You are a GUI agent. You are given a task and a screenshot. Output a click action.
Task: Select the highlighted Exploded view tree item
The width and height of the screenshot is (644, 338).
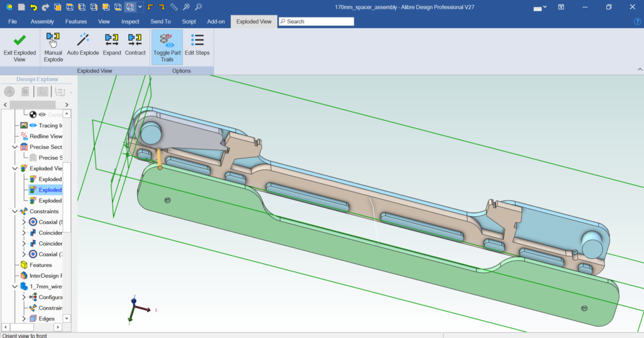[x=50, y=190]
